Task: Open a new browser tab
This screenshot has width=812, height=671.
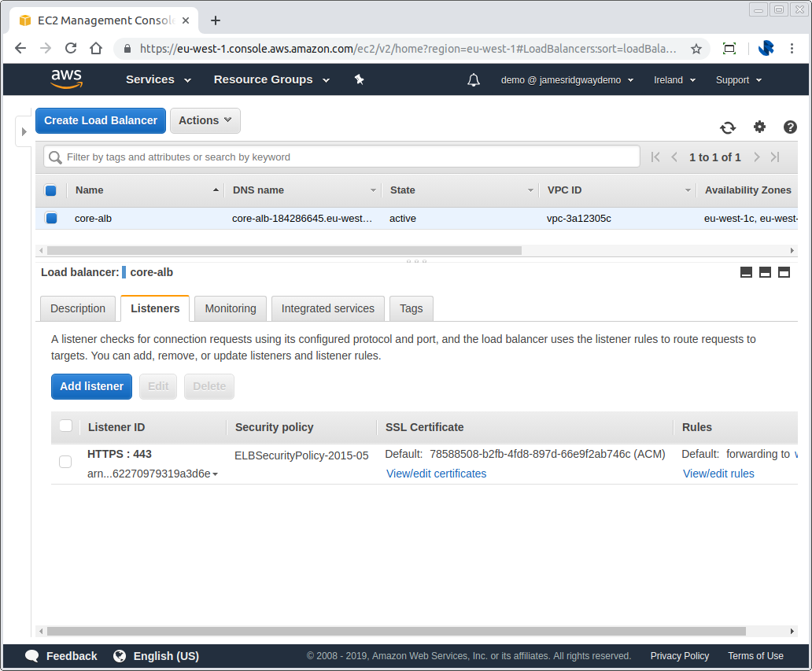Action: click(x=216, y=20)
